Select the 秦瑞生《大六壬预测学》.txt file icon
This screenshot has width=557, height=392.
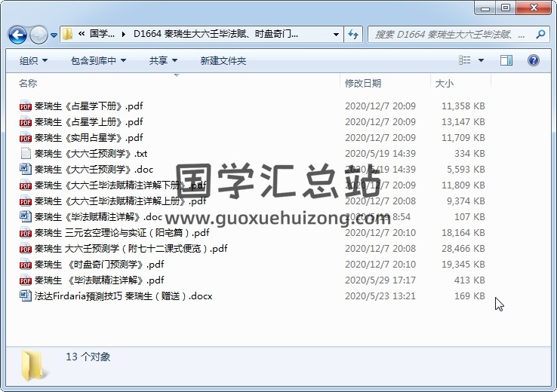coord(26,154)
